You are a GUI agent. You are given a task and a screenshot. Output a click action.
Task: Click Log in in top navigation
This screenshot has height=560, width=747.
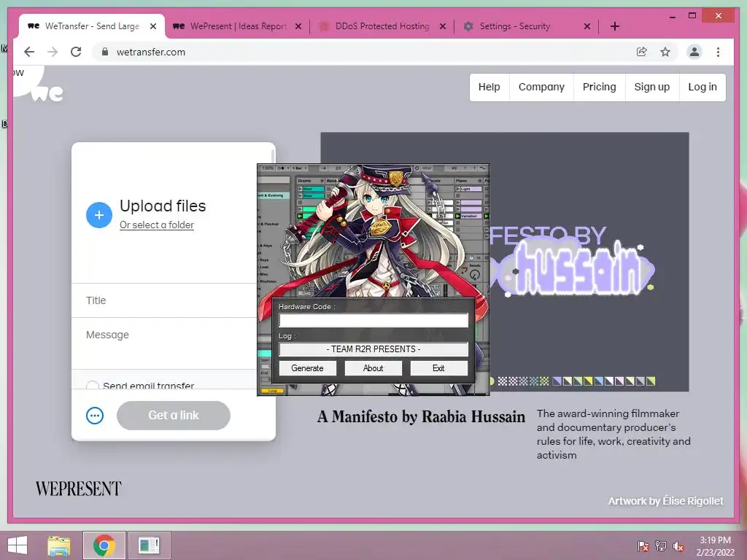point(703,87)
